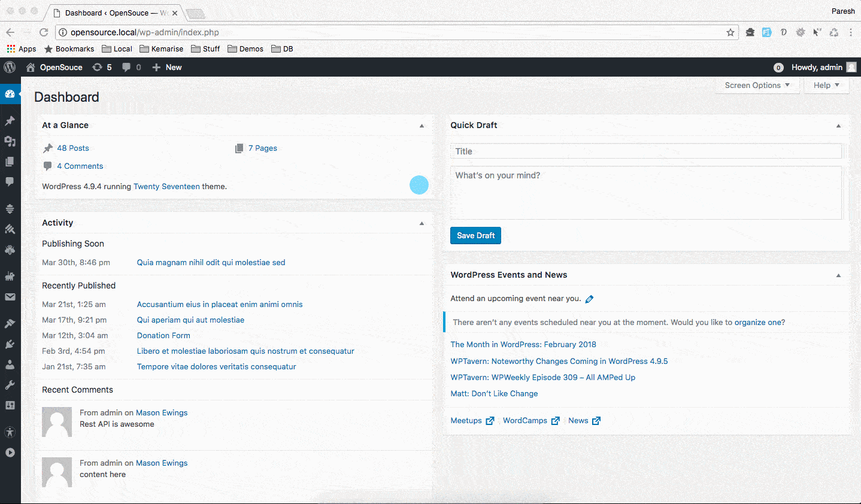Edit event location with pencil icon
Image resolution: width=861 pixels, height=504 pixels.
(589, 299)
